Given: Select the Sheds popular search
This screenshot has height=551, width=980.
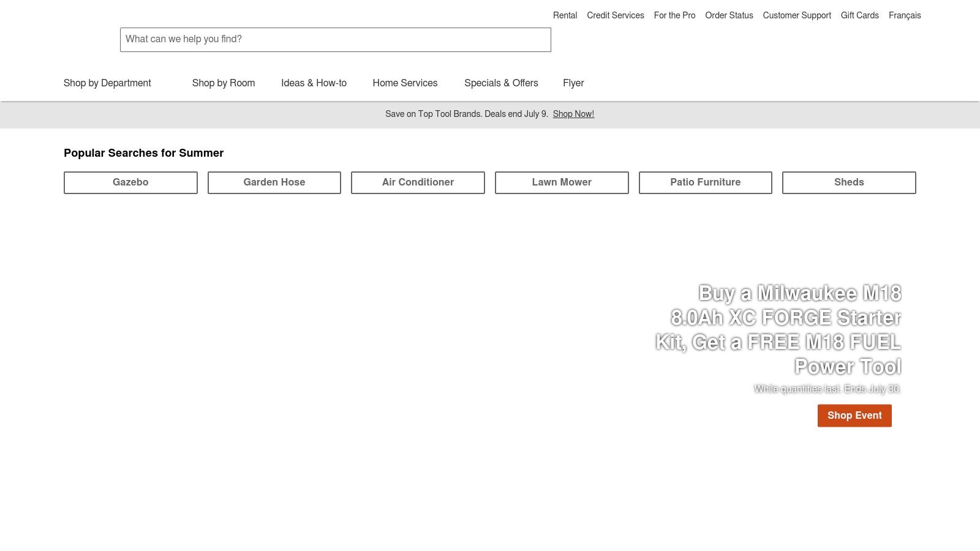Looking at the screenshot, I should coord(849,182).
